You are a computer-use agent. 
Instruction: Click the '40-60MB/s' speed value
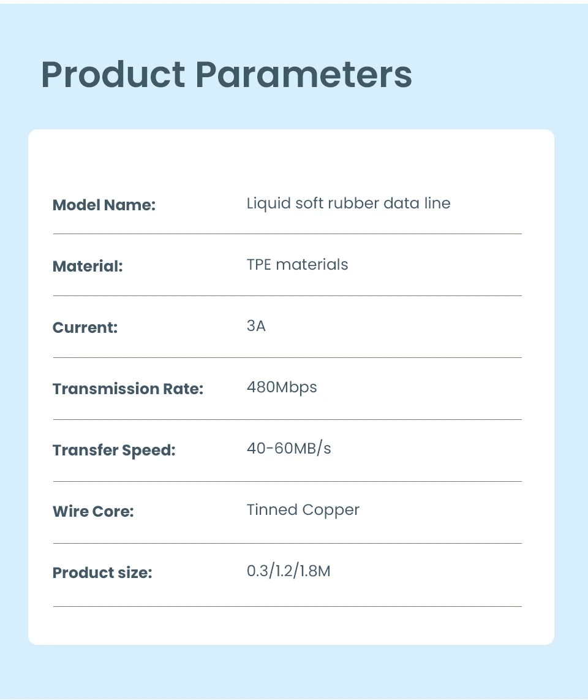[x=288, y=449]
